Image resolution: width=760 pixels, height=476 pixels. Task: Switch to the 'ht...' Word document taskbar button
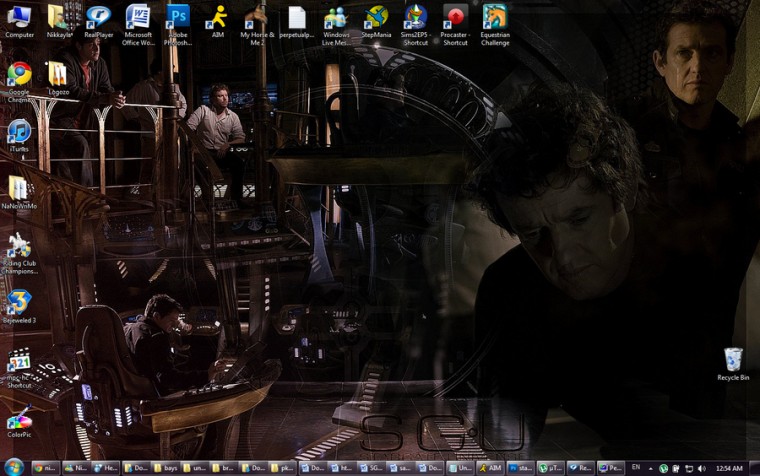[x=342, y=468]
